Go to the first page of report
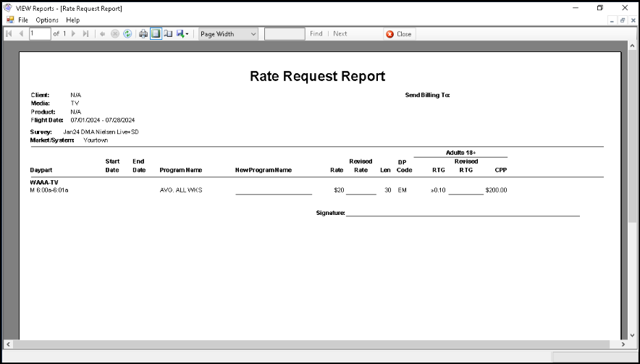This screenshot has width=640, height=364. pyautogui.click(x=9, y=34)
